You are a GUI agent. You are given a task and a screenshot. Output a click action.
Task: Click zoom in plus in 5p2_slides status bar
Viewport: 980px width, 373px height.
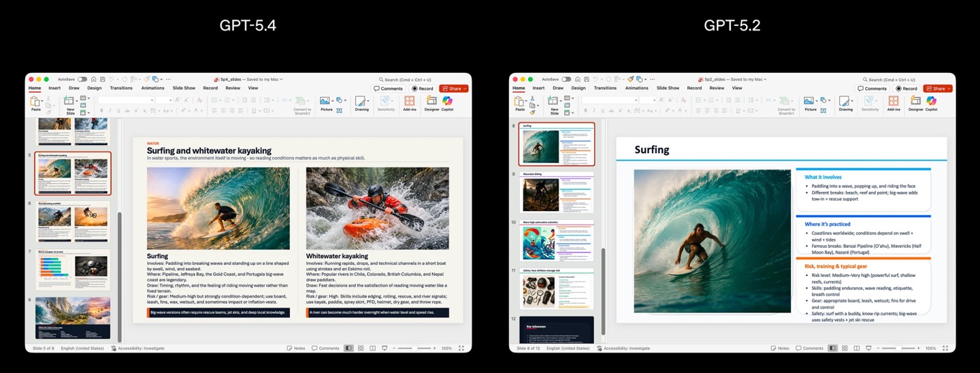[918, 348]
